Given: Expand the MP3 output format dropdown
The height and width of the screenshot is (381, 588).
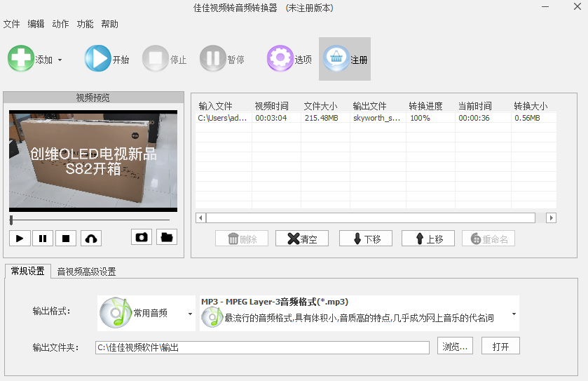Looking at the screenshot, I should [514, 313].
